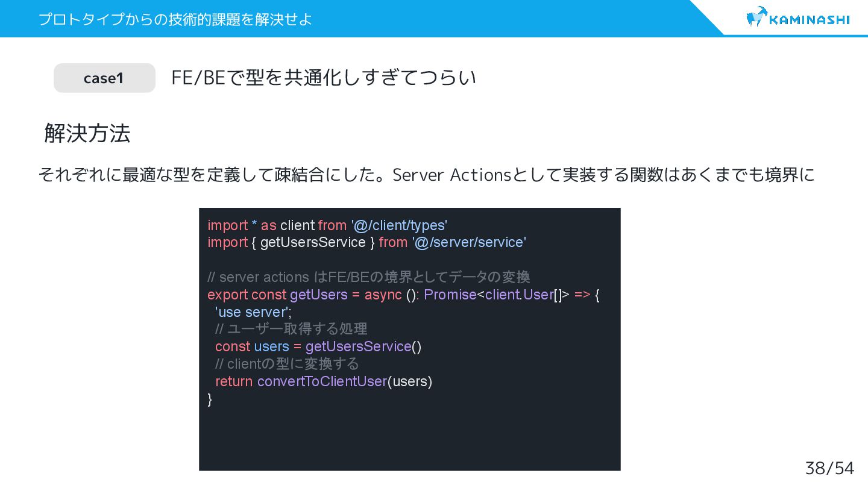Click the heading FE/BEで型を共通化しすぎてつらい
The width and height of the screenshot is (868, 488).
coord(324,78)
